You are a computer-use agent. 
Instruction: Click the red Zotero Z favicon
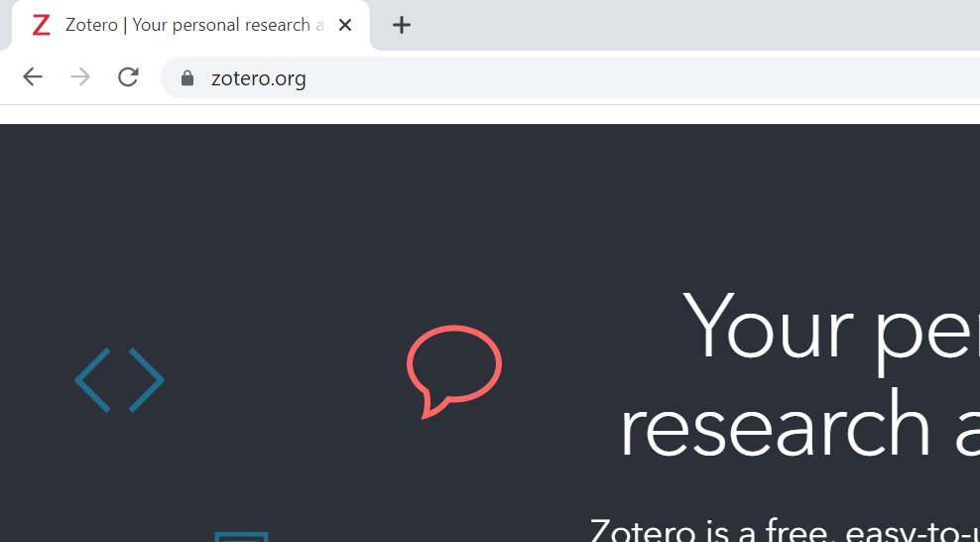click(x=41, y=26)
